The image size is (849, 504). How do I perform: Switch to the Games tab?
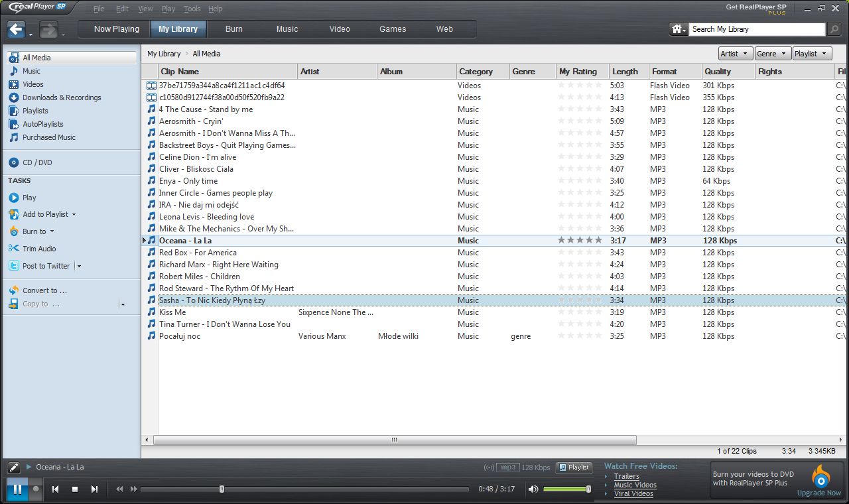[x=393, y=29]
